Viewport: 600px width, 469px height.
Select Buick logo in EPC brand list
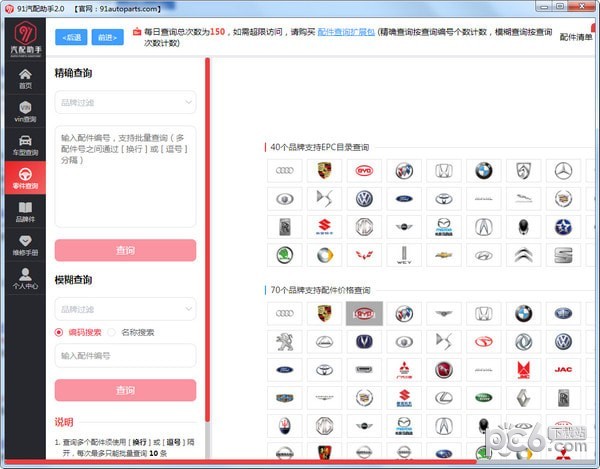404,171
